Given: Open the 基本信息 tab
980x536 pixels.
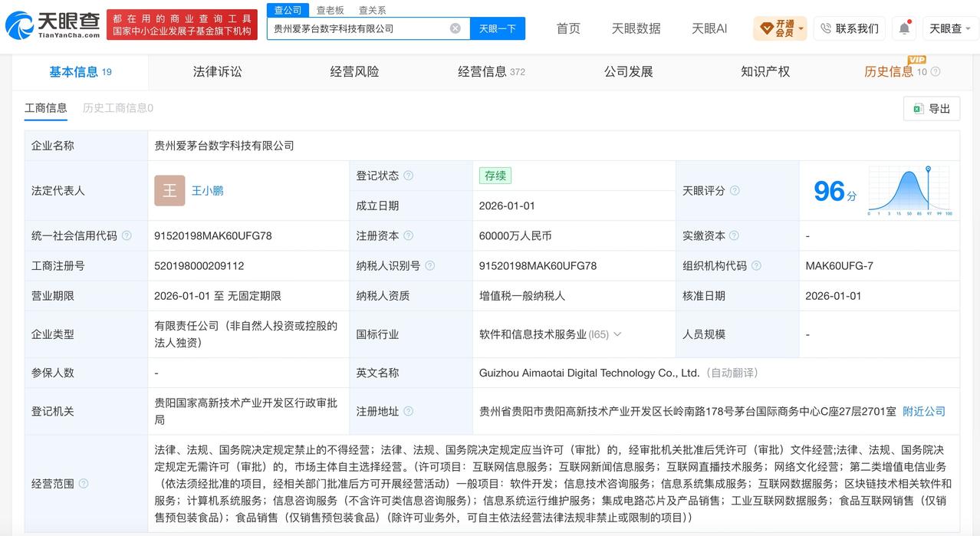Looking at the screenshot, I should point(81,71).
